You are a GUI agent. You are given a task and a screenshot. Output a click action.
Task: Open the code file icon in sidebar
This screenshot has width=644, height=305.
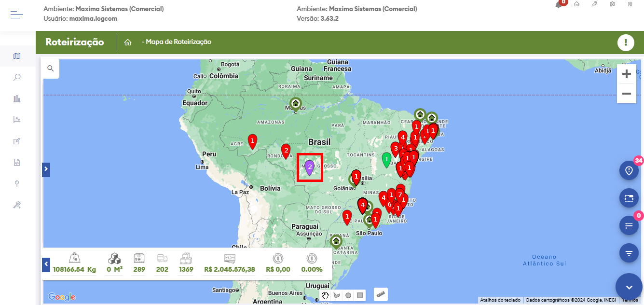17,162
